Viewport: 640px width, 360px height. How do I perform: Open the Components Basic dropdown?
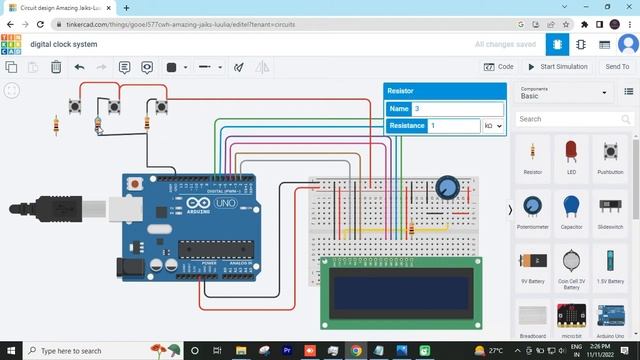coord(563,93)
